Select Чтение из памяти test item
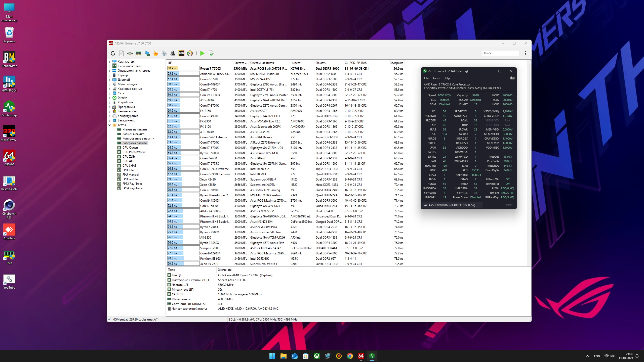This screenshot has height=362, width=644. (135, 129)
